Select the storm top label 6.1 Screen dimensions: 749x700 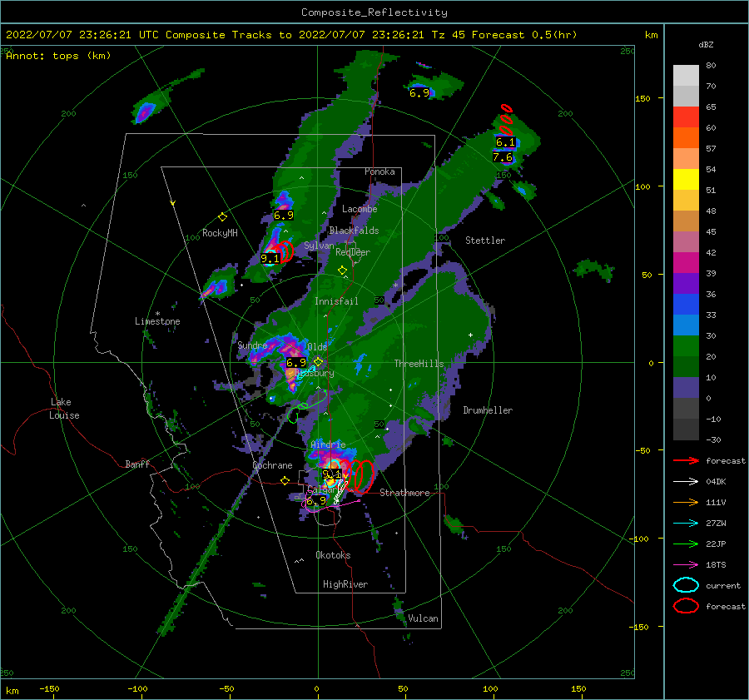tap(505, 141)
